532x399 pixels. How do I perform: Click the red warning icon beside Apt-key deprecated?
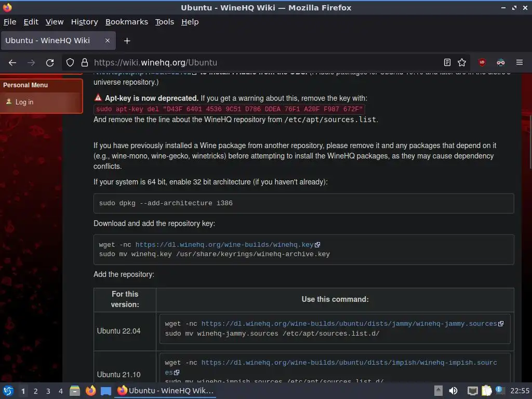(x=98, y=98)
